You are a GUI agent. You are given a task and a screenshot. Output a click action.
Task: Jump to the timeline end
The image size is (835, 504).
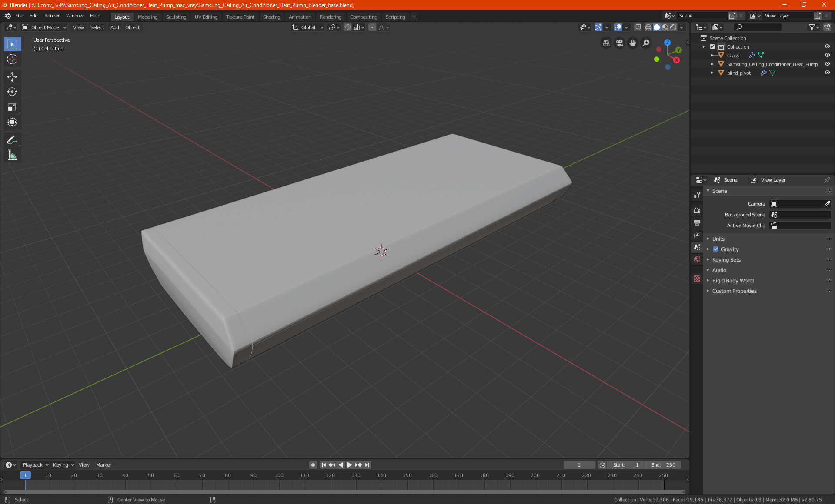click(367, 465)
